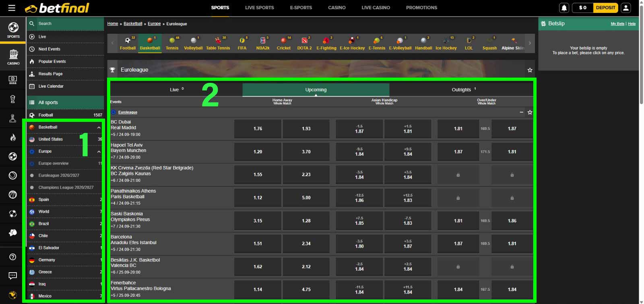Pick Fenerbahce home odds 1.14
This screenshot has width=644, height=304.
[x=258, y=290]
